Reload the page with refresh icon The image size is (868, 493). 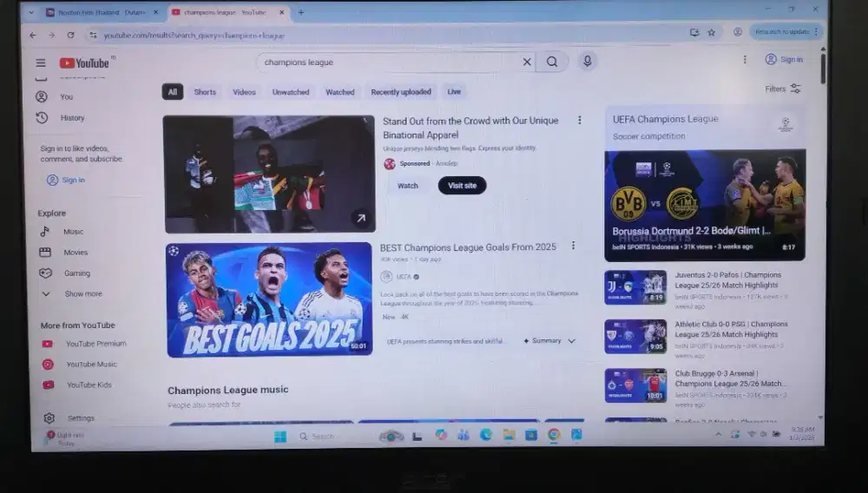click(x=71, y=35)
